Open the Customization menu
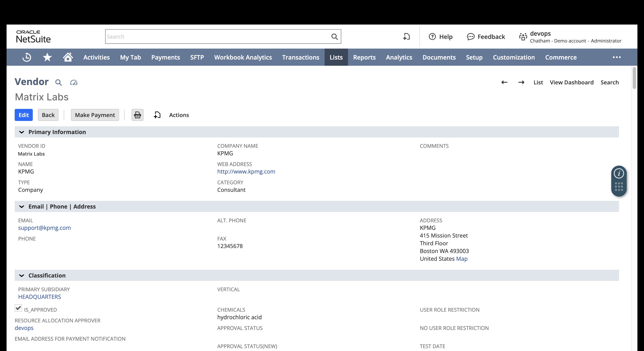This screenshot has height=351, width=644. [514, 57]
